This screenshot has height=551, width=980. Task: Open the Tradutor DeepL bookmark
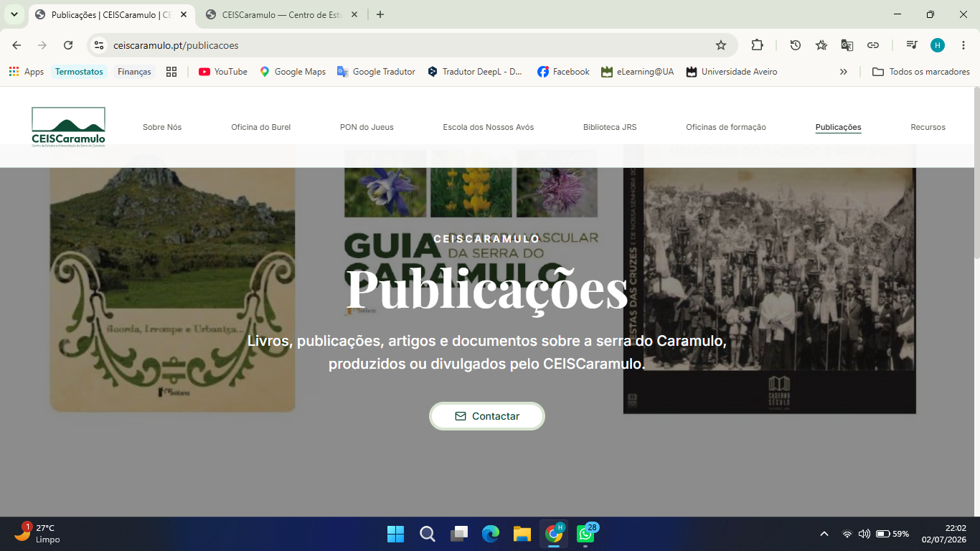[475, 72]
